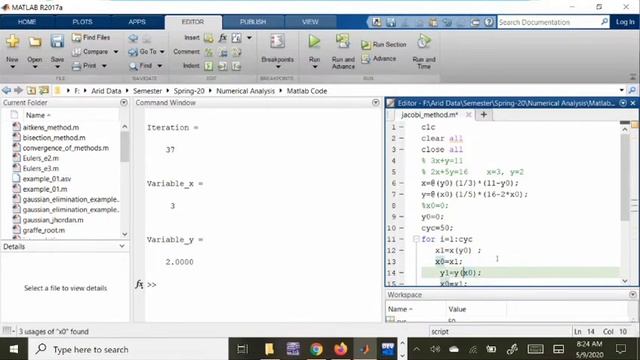
Task: Select the EDITOR tab
Action: coord(193,22)
